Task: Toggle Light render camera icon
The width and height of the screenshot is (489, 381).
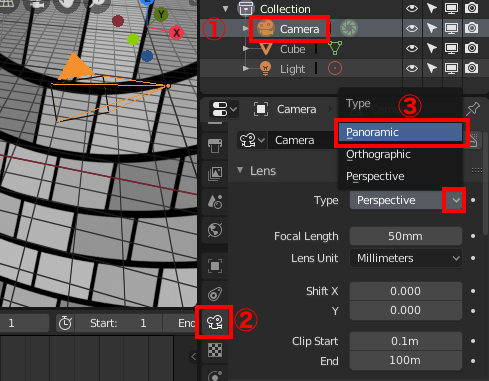Action: (x=471, y=68)
